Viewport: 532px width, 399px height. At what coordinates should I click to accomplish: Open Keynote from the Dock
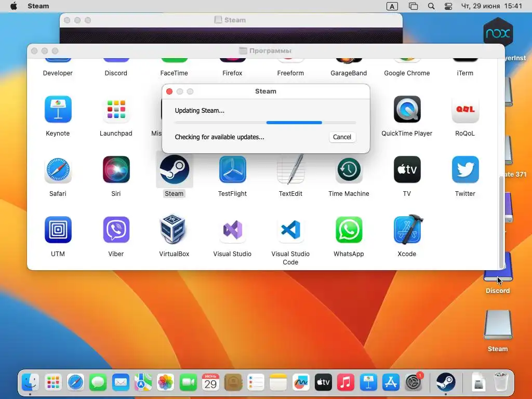coord(368,382)
